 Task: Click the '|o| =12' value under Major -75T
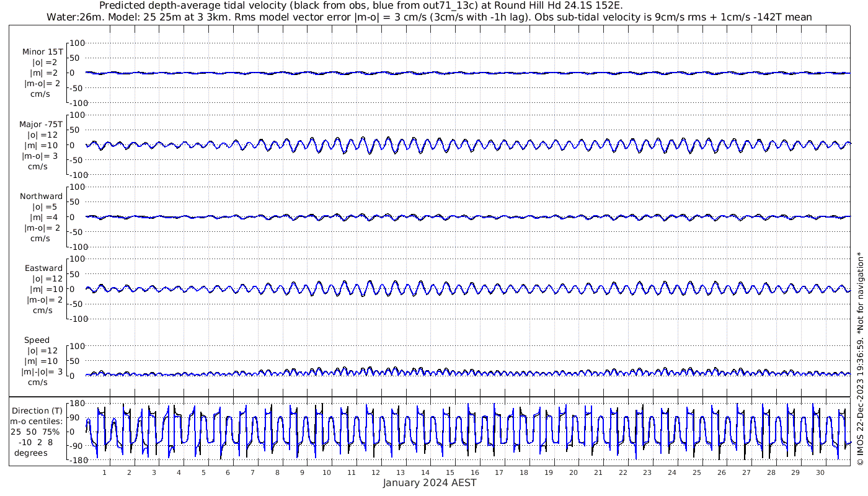coord(42,135)
